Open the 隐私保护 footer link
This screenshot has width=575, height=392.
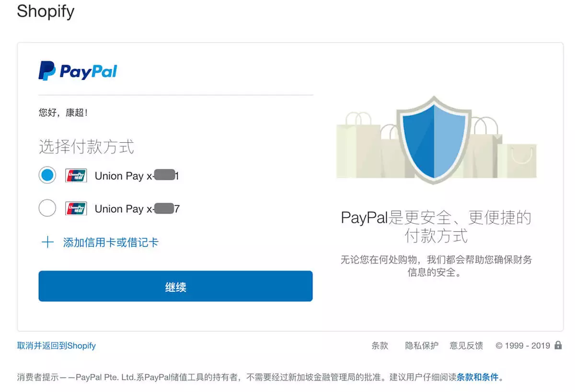tap(422, 346)
